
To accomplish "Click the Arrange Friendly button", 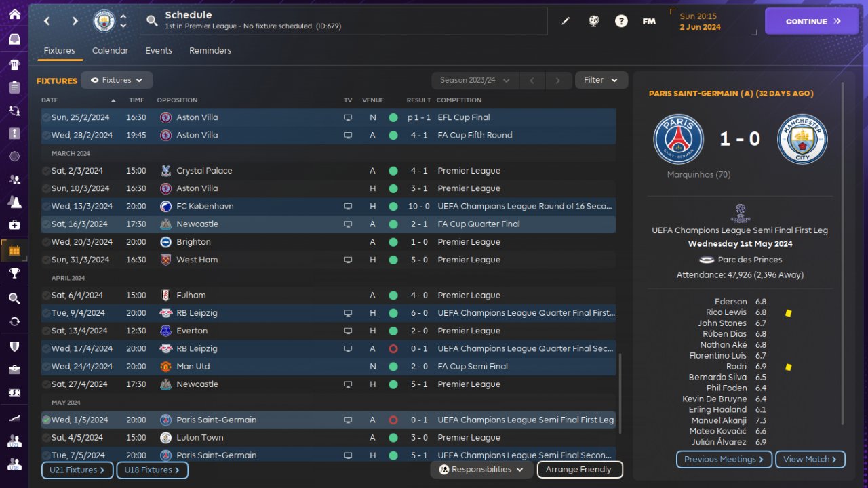I will click(580, 470).
